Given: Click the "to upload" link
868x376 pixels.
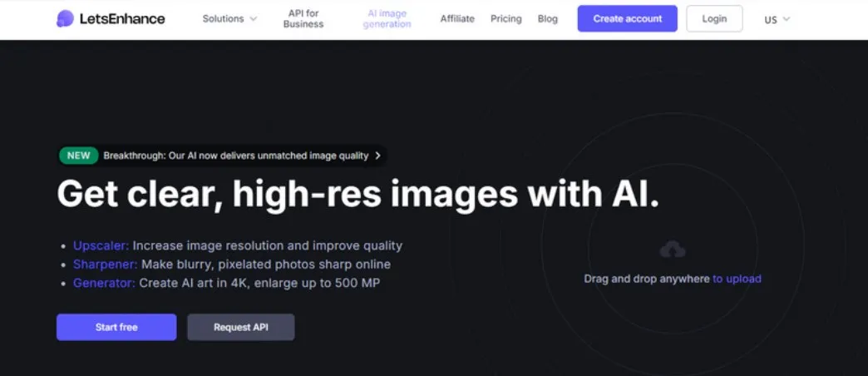Looking at the screenshot, I should pos(737,279).
